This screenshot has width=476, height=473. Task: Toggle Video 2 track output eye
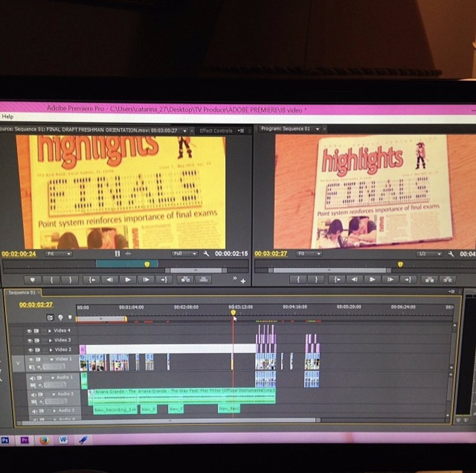[x=31, y=350]
